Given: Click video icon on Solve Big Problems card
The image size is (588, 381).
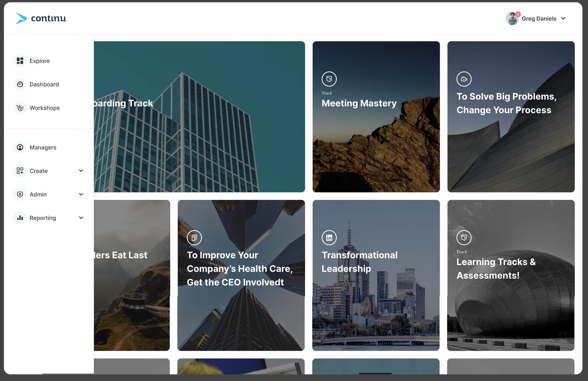Looking at the screenshot, I should [464, 79].
